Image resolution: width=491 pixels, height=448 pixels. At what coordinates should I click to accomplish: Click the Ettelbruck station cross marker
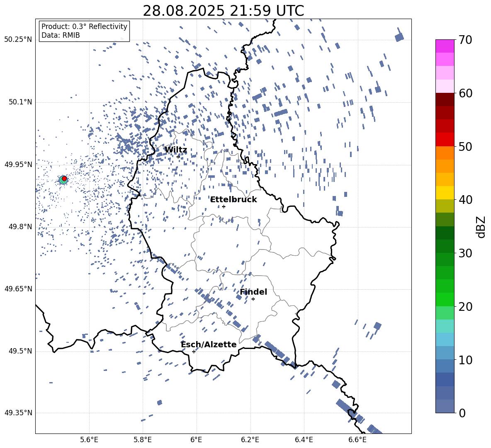coord(224,206)
